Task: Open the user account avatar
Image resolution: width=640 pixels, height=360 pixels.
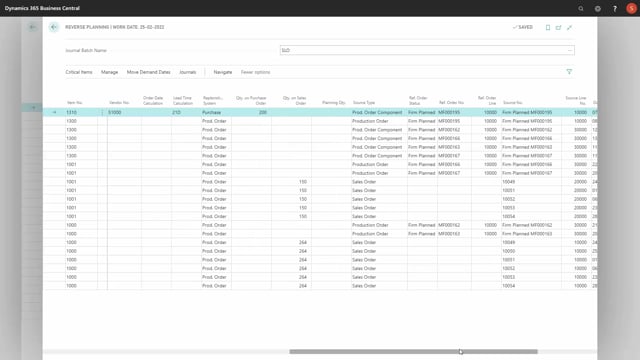Action: click(631, 8)
